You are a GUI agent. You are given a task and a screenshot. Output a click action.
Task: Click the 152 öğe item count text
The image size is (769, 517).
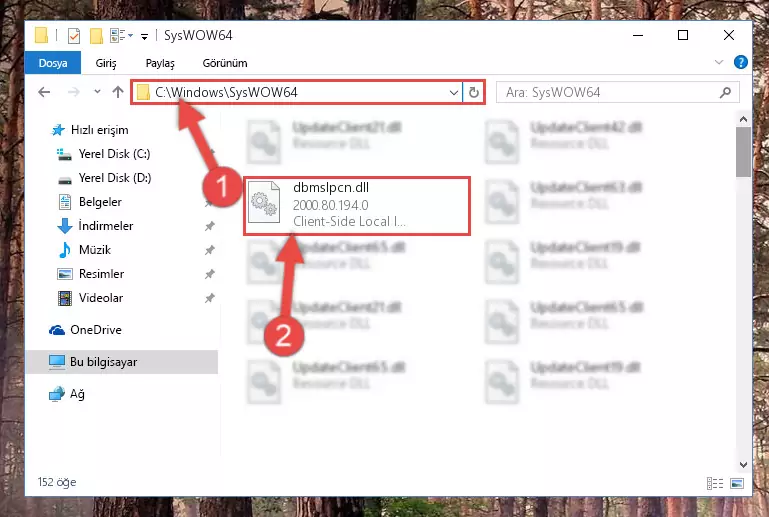click(57, 482)
